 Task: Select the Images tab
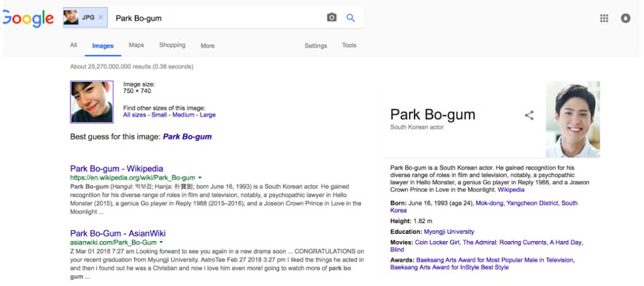(x=103, y=46)
